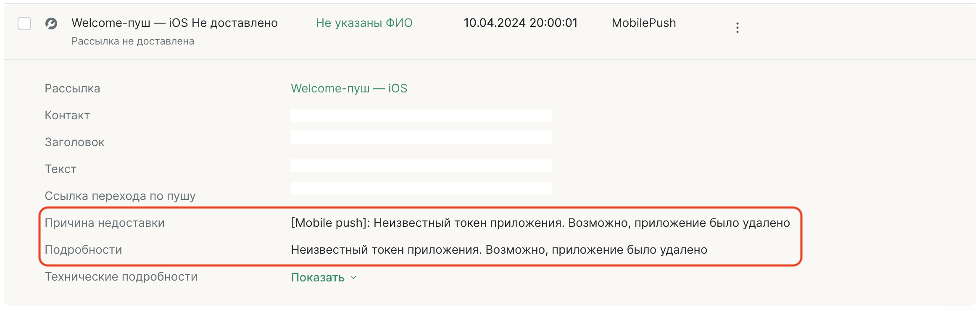This screenshot has width=980, height=310.
Task: Open the 'Welcome-пуш — iOS' mailing link
Action: (349, 88)
